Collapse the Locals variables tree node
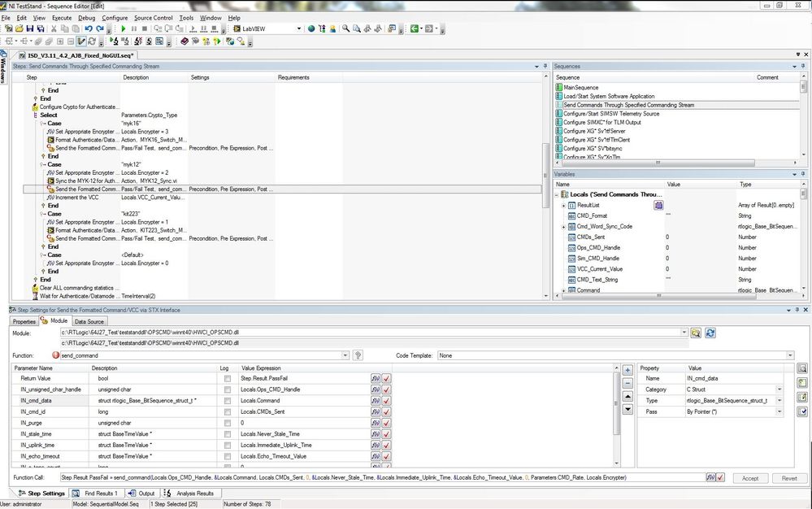This screenshot has height=509, width=812. point(558,194)
